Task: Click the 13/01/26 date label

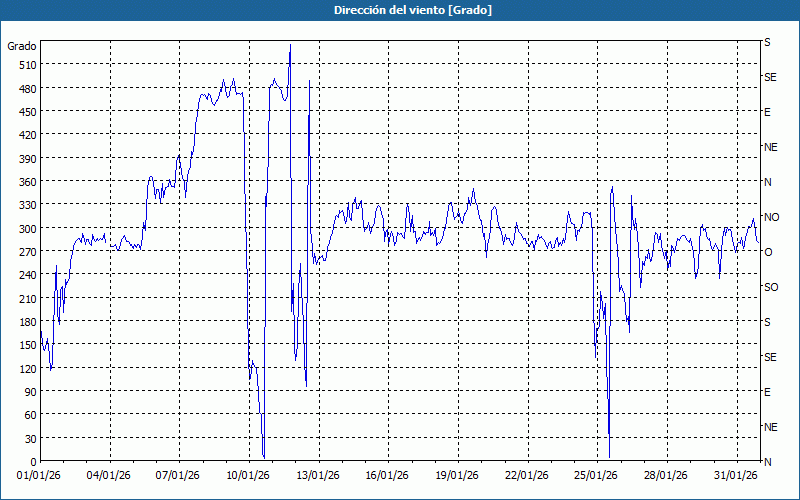Action: (x=318, y=476)
